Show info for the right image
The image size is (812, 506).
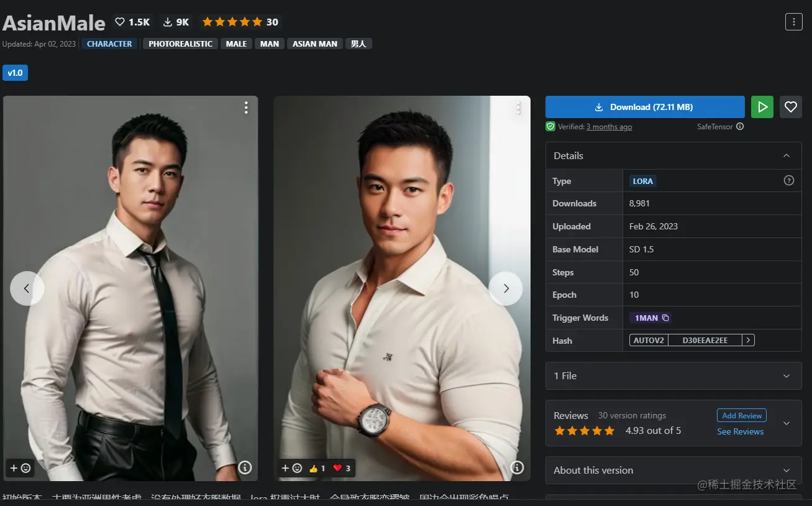[517, 467]
